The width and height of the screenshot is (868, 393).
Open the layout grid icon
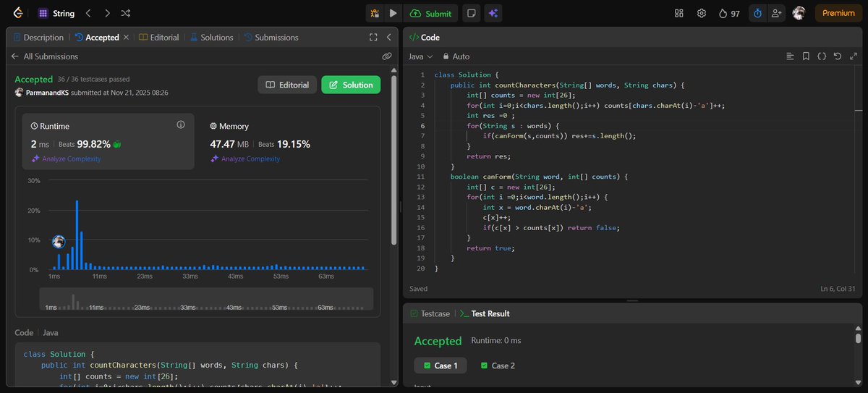click(x=678, y=13)
